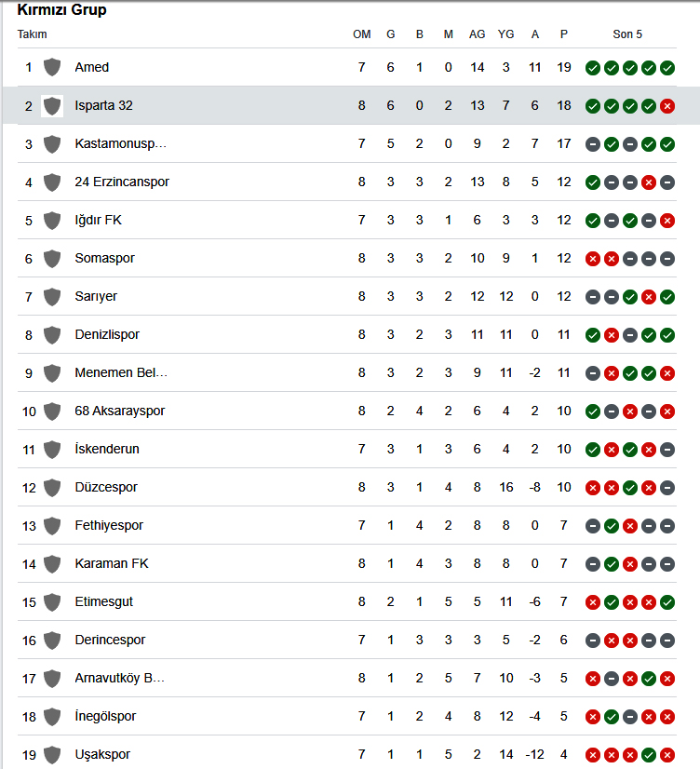
Task: Open the Fethiyespor team link
Action: tap(109, 525)
